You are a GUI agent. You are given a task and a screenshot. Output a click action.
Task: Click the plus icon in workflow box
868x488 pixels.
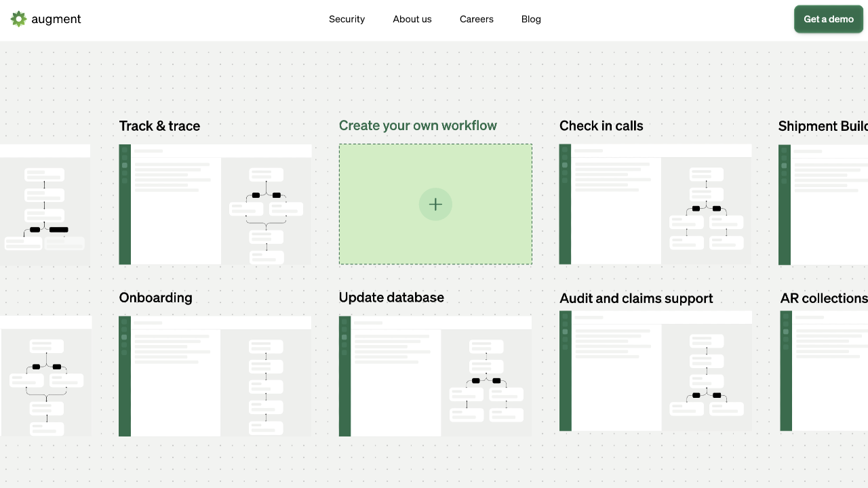(435, 204)
